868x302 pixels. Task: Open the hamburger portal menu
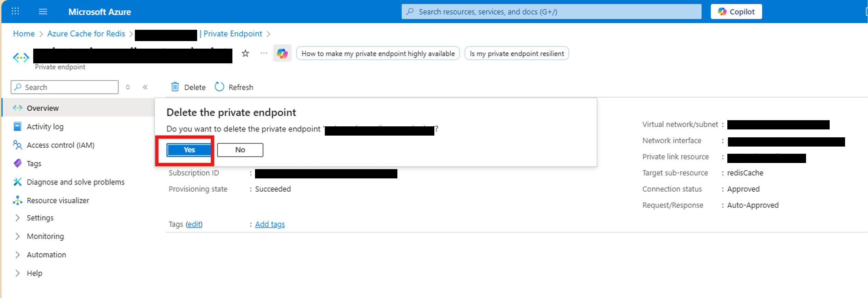point(43,12)
